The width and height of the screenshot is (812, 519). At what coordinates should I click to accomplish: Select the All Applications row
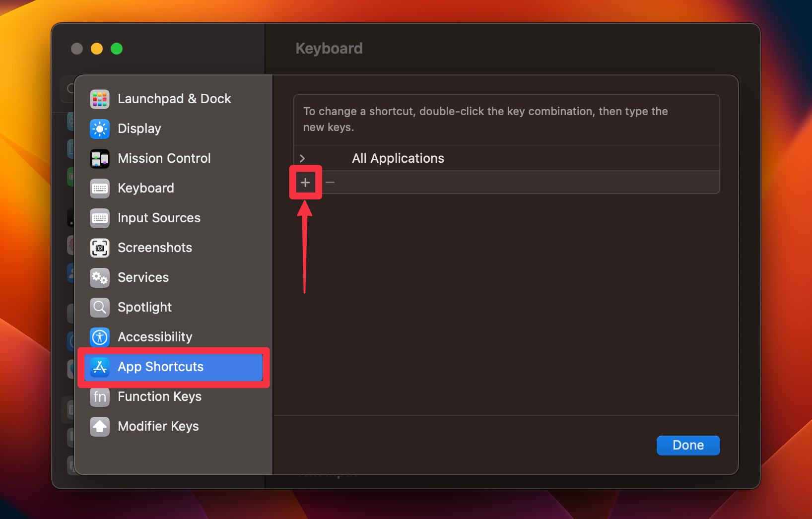coord(398,158)
